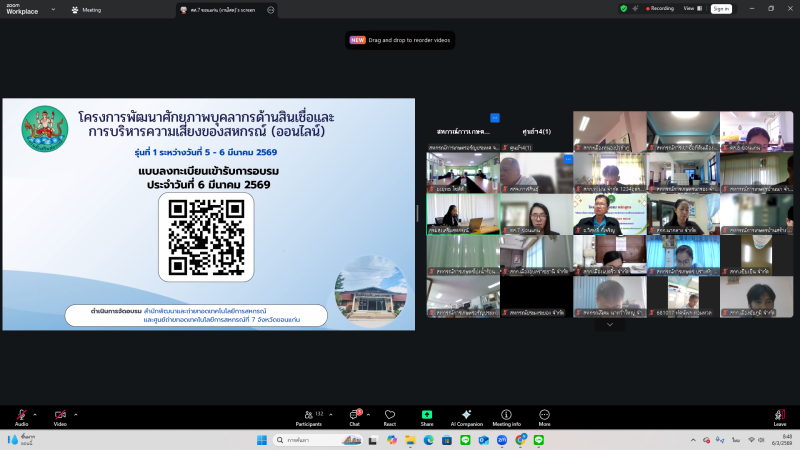
Task: Open the Participants panel
Action: click(308, 415)
